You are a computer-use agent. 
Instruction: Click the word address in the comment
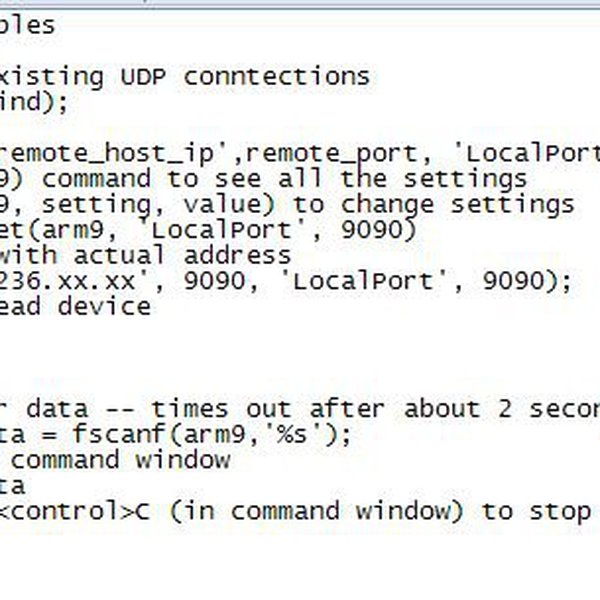click(x=237, y=255)
